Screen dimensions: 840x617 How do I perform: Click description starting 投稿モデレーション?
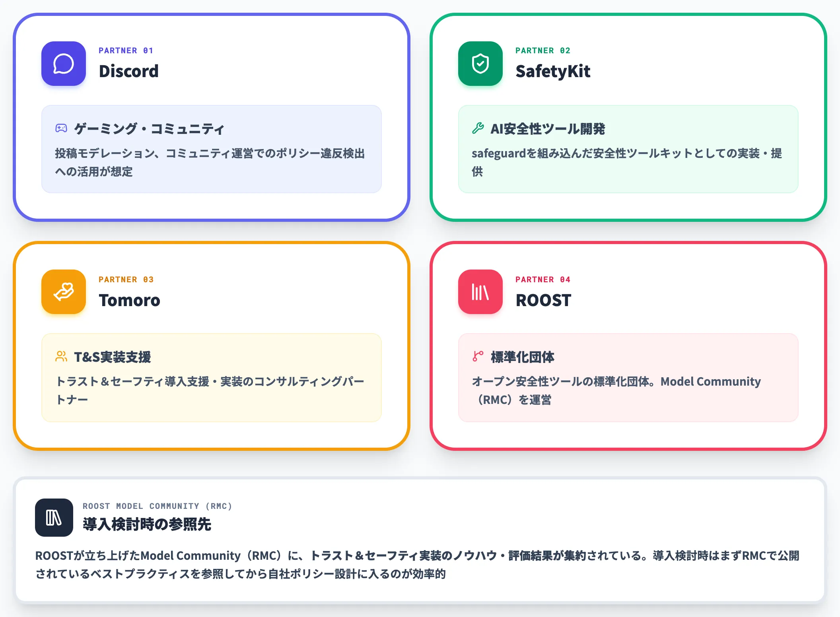click(x=210, y=162)
